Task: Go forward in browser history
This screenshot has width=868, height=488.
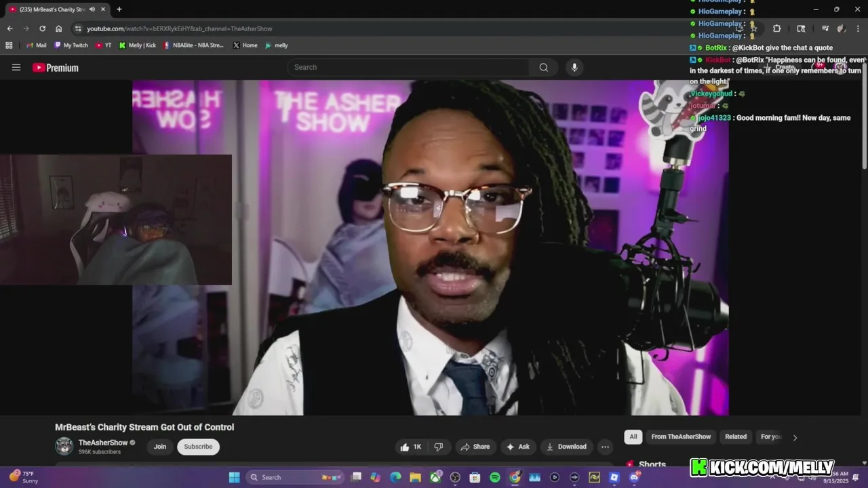Action: [26, 28]
